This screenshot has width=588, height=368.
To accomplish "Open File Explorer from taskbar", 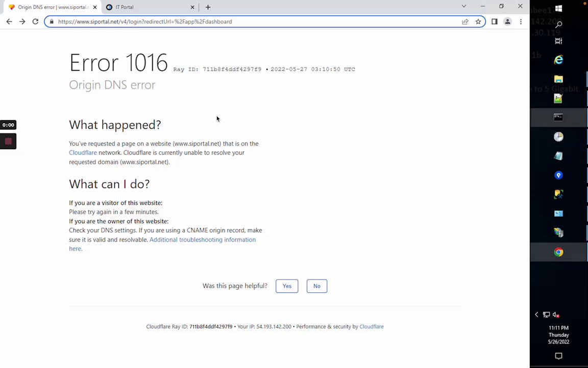I will pos(558,79).
